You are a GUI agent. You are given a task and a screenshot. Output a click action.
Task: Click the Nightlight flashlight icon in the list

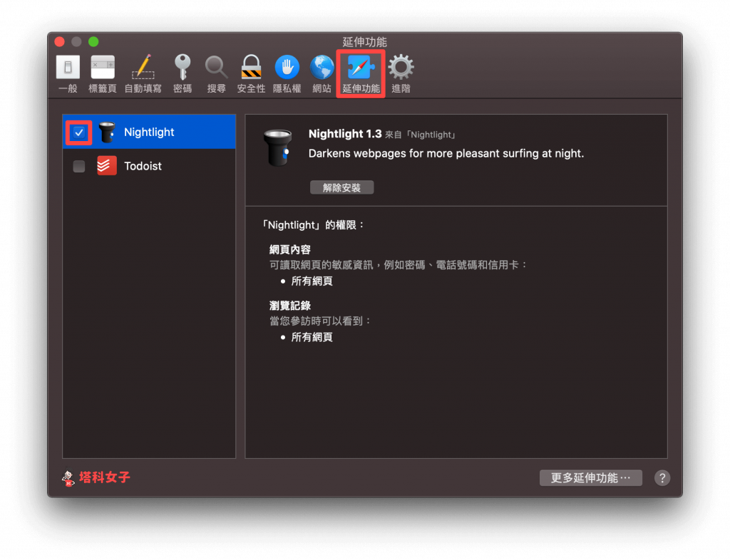point(107,132)
